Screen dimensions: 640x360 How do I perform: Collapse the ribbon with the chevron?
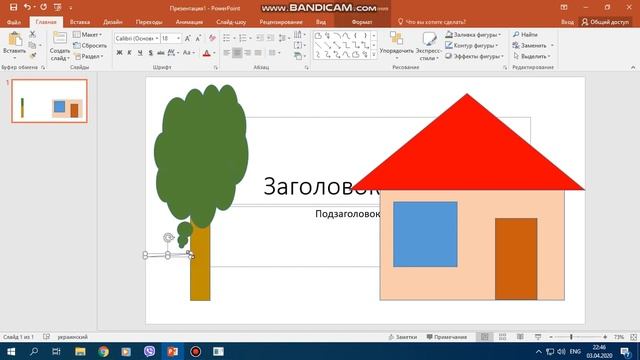pyautogui.click(x=633, y=67)
